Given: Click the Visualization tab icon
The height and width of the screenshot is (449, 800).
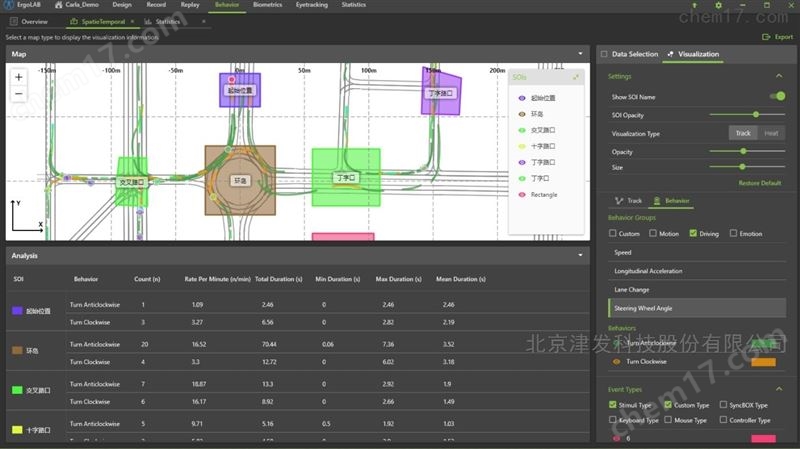Looking at the screenshot, I should pyautogui.click(x=670, y=54).
